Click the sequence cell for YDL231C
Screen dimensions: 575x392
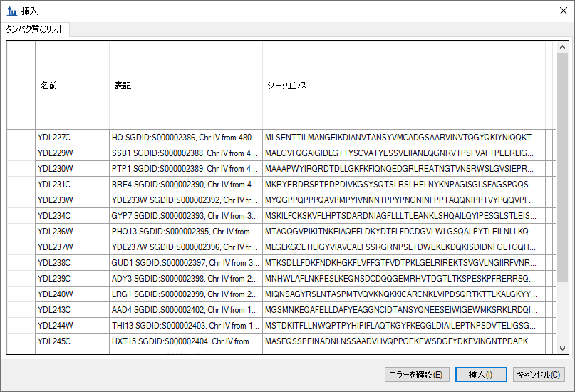402,185
